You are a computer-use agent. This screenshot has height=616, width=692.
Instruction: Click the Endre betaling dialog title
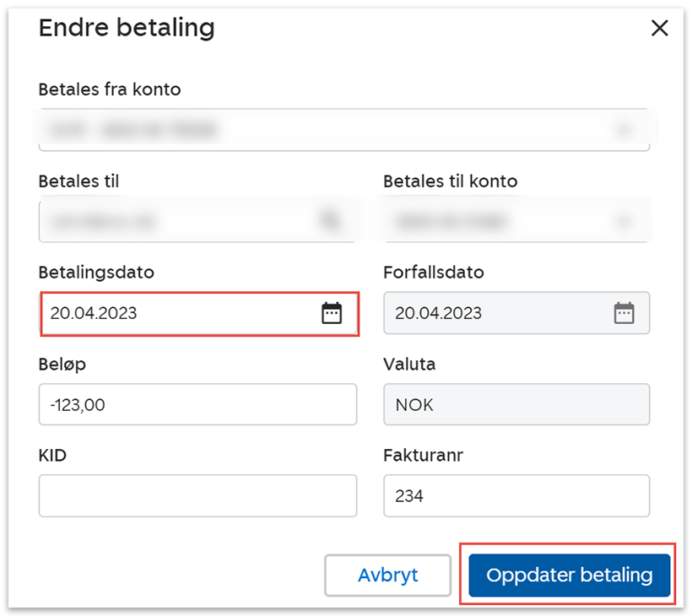click(x=127, y=28)
